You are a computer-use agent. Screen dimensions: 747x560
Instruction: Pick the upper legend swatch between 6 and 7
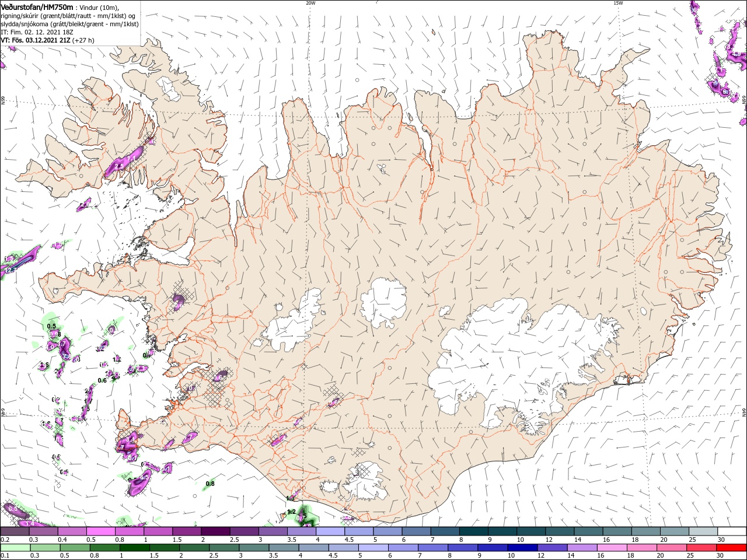point(417,531)
